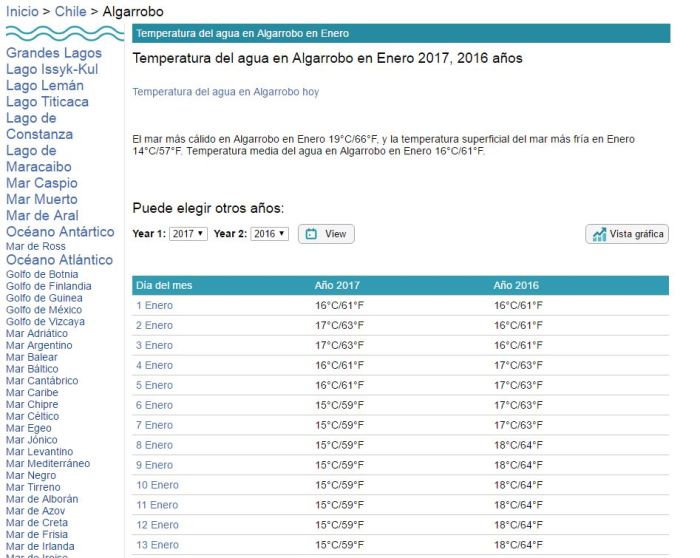Select the 13 Enero day link
700x558 pixels.
coord(157,545)
